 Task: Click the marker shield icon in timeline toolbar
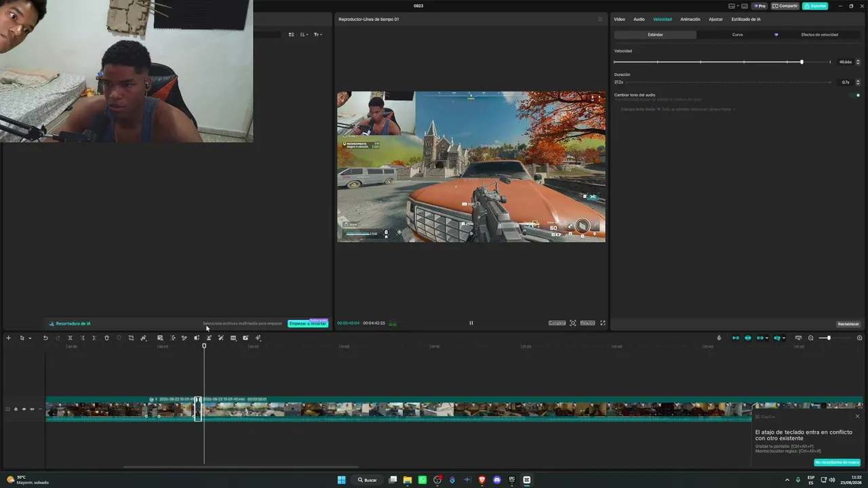(119, 338)
